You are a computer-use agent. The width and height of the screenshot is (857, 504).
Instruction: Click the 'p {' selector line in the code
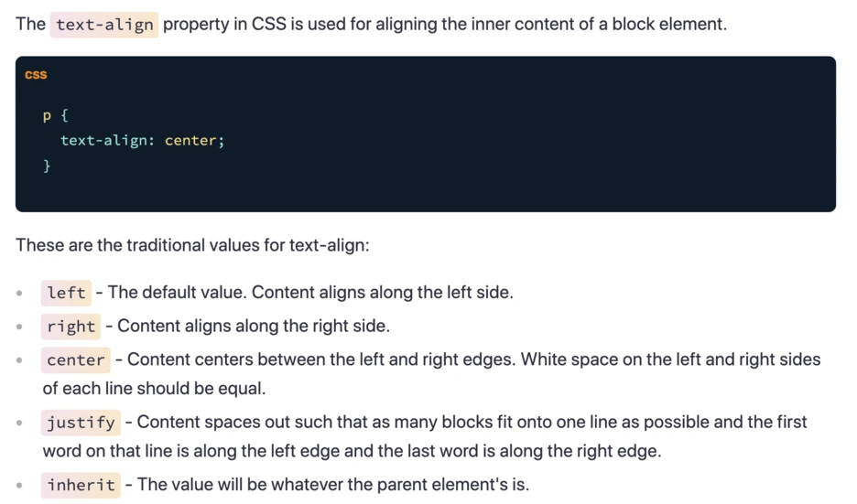click(55, 116)
